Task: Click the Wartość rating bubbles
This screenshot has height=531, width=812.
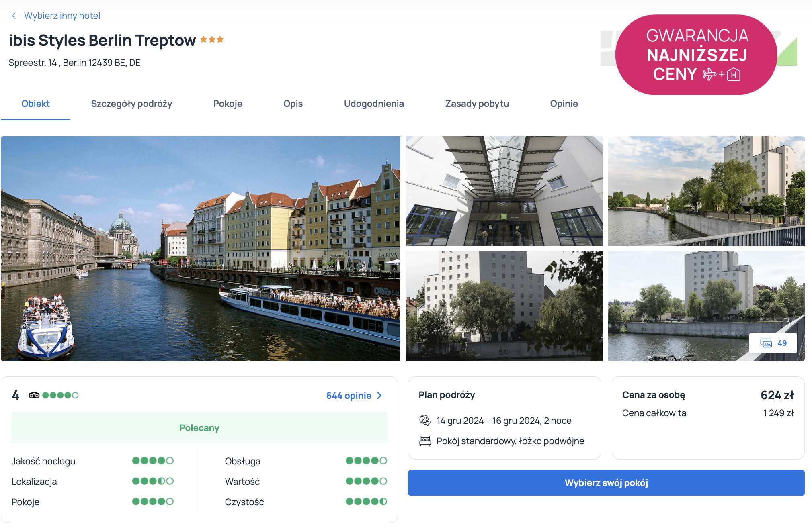Action: 366,481
